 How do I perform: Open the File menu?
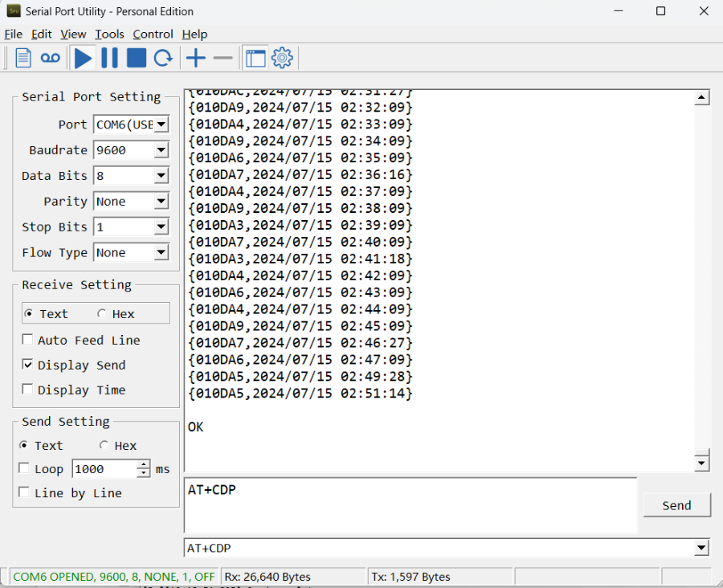point(14,34)
